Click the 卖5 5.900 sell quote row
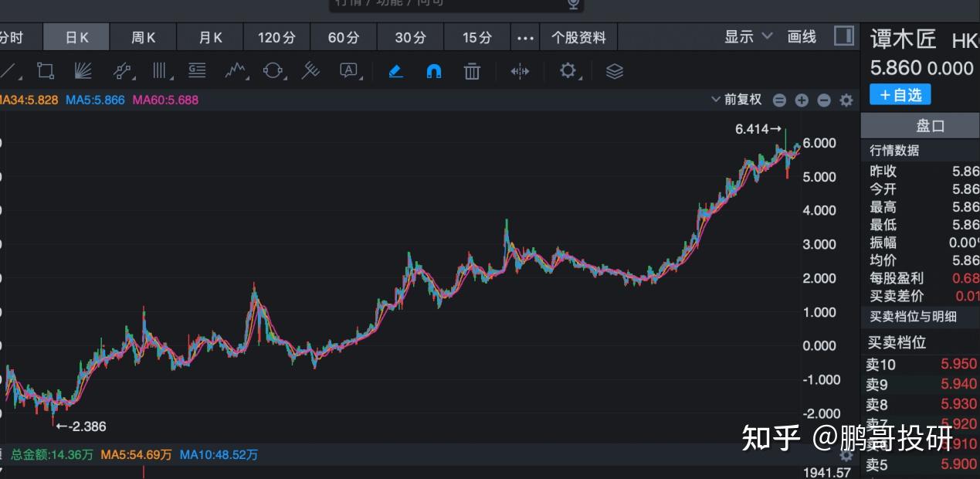The height and width of the screenshot is (479, 980). click(x=919, y=464)
